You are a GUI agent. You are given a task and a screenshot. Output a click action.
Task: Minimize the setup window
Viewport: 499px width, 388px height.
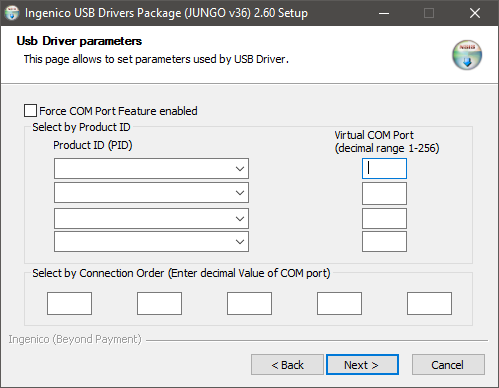[x=384, y=13]
